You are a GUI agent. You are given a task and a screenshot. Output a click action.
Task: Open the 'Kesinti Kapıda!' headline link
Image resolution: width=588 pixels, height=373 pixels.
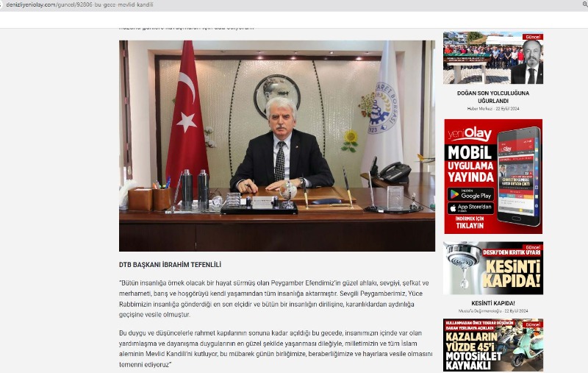492,303
